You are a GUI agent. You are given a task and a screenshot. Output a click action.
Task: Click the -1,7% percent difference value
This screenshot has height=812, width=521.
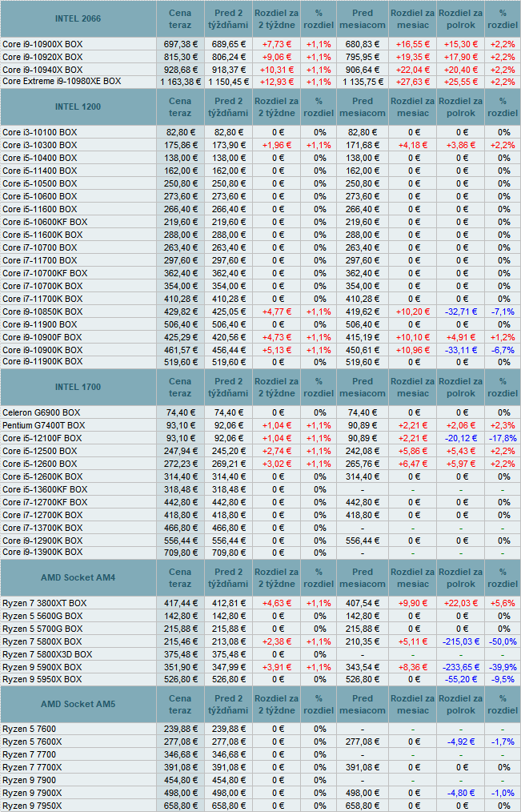tap(503, 742)
